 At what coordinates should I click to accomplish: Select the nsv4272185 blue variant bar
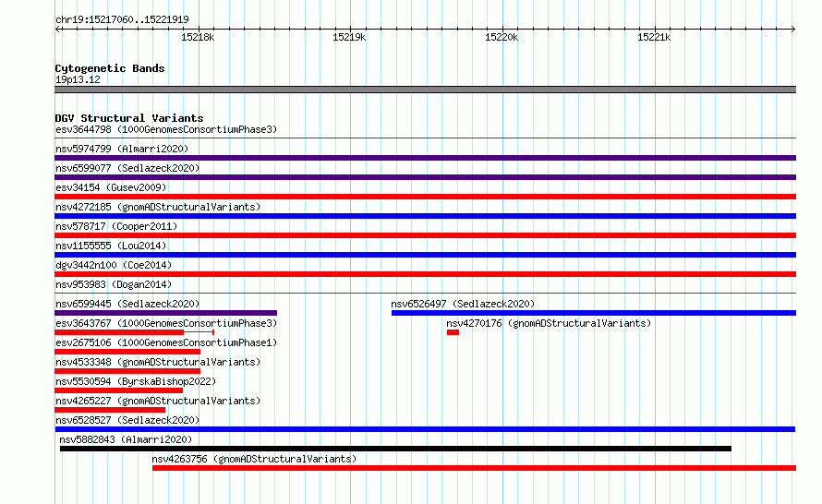[425, 216]
